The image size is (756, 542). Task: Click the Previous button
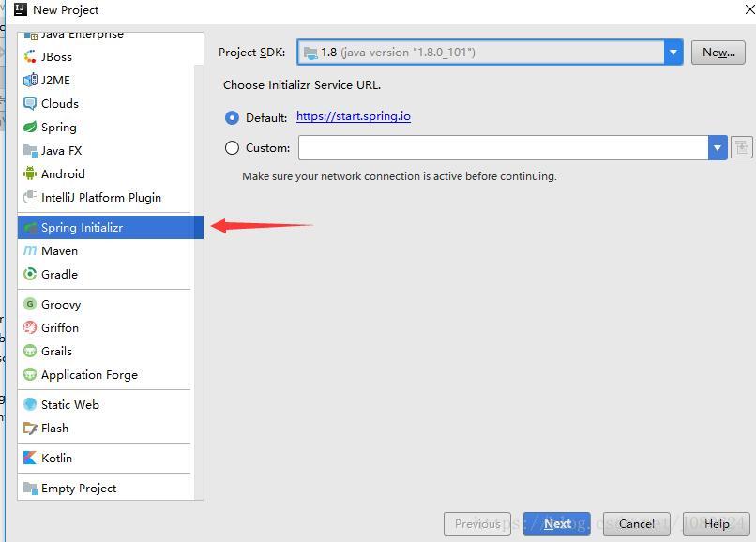click(x=477, y=523)
